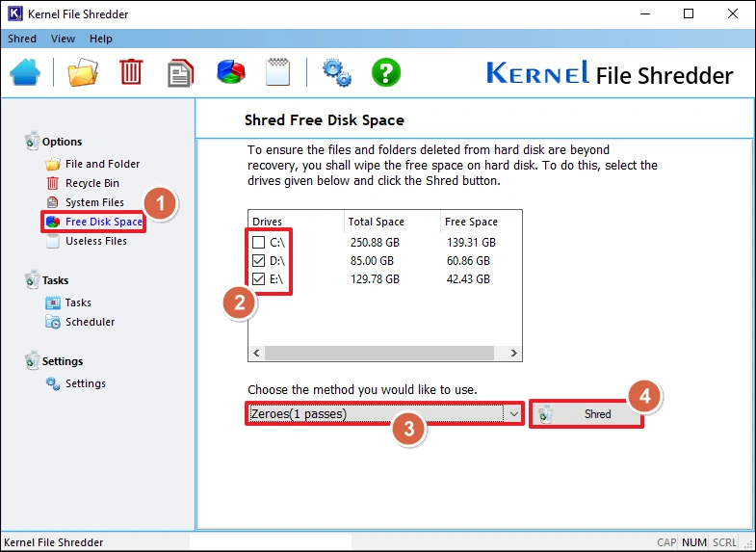Open the Free Disk Space pie chart icon
This screenshot has height=552, width=756.
(230, 73)
